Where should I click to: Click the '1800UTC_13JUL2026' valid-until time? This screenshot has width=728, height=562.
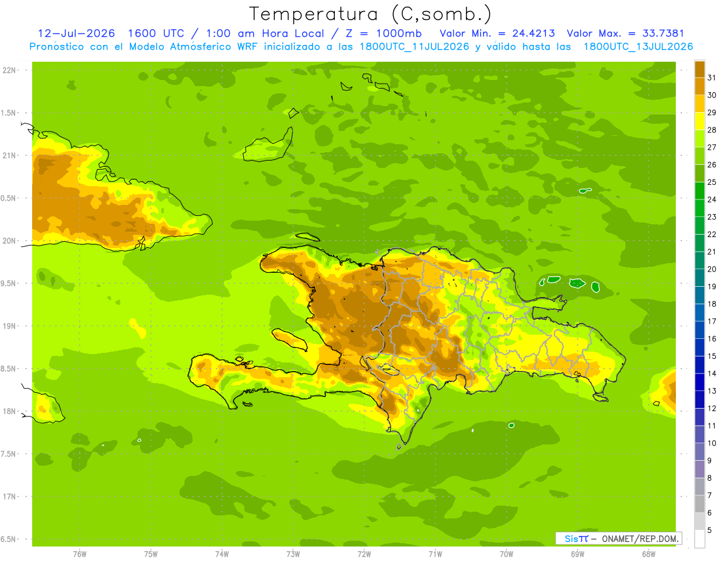click(x=638, y=47)
